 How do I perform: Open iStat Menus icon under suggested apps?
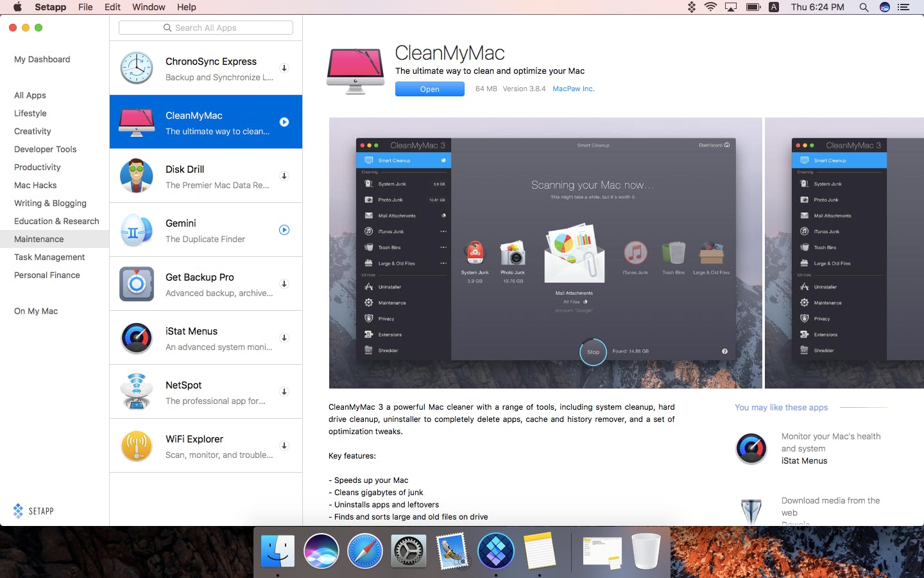point(751,448)
